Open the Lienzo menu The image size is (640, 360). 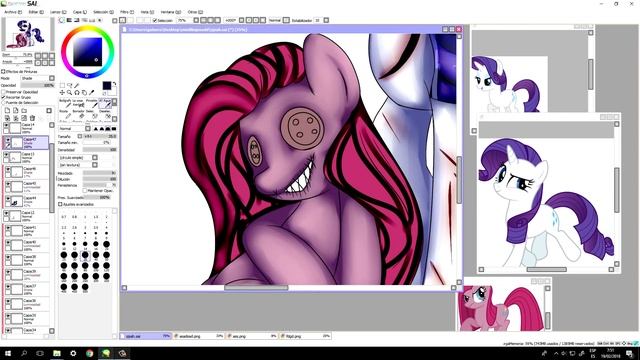[x=58, y=12]
